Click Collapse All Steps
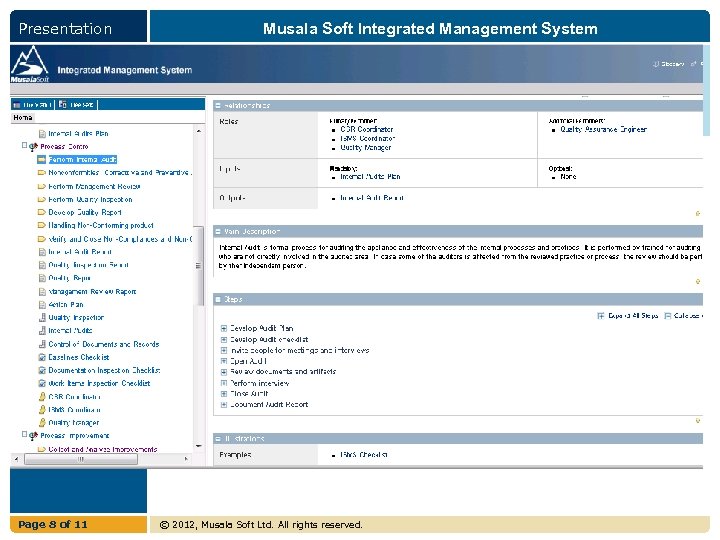 click(x=684, y=315)
